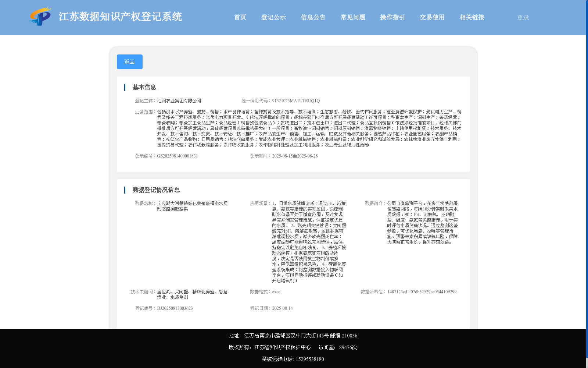
Task: Select publicity period 2025-08-15至2025-08-28
Action: pyautogui.click(x=295, y=156)
